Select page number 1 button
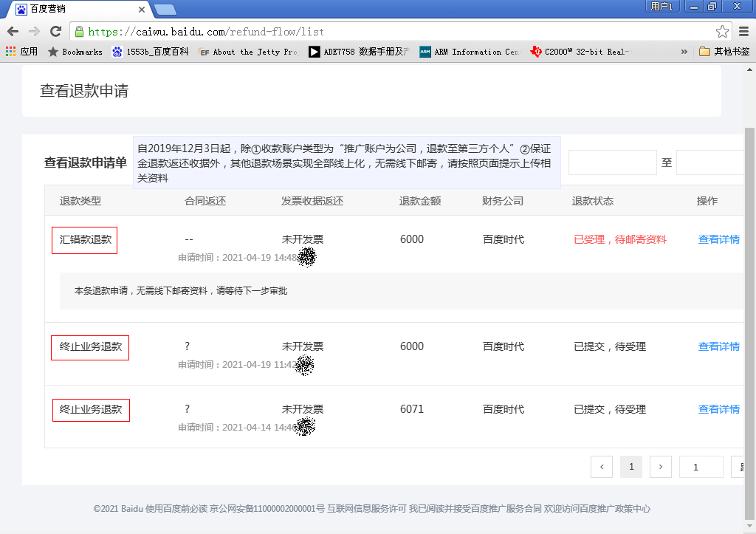Image resolution: width=756 pixels, height=534 pixels. pyautogui.click(x=631, y=467)
